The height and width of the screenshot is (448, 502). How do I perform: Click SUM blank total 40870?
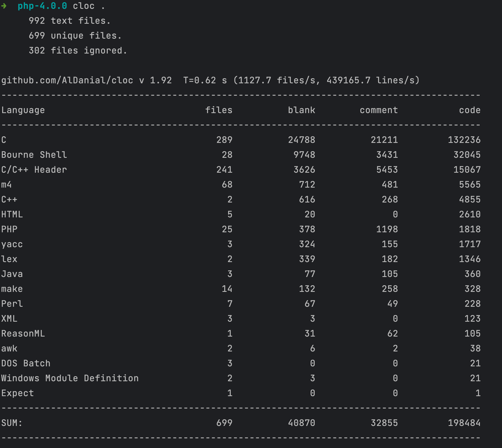[x=301, y=423]
